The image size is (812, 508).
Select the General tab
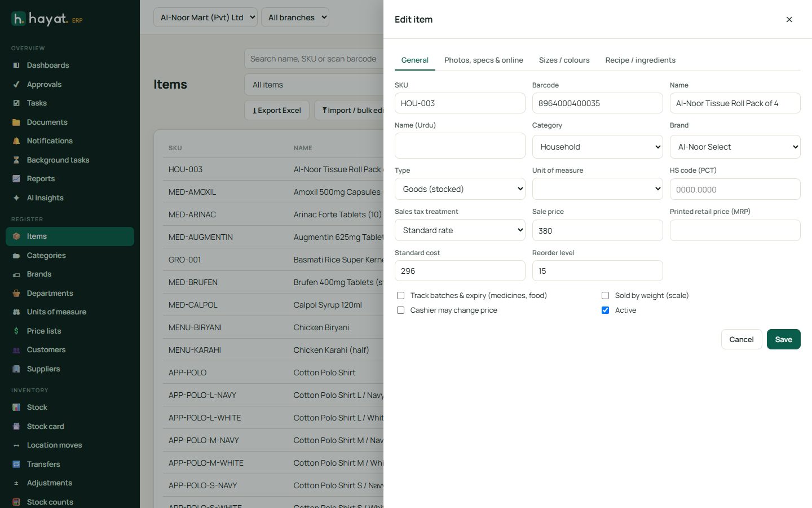point(415,60)
